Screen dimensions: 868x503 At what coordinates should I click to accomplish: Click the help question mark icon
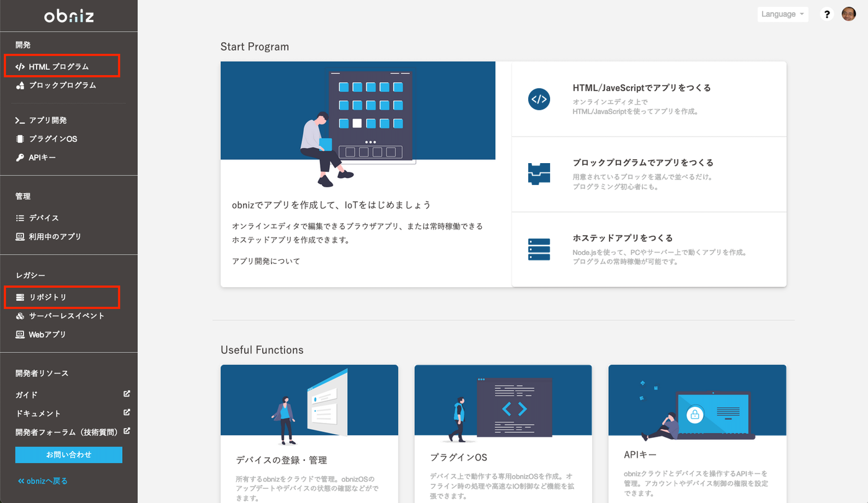[x=826, y=14]
